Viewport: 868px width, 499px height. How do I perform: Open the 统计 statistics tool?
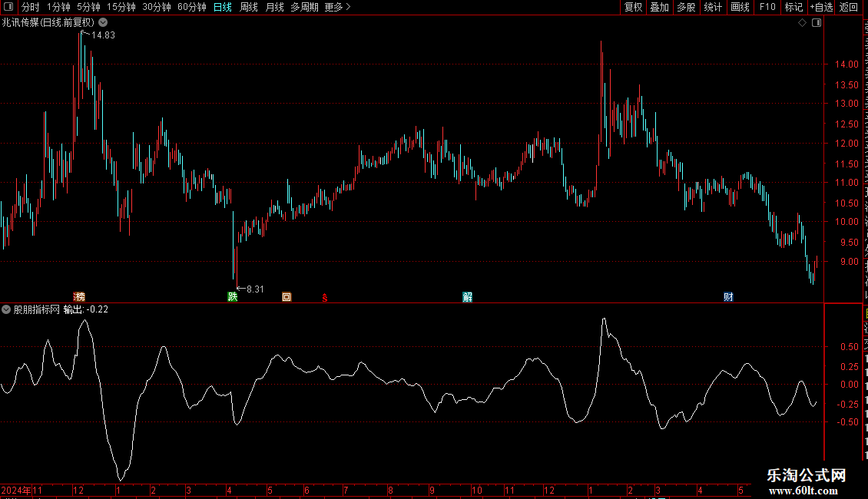(712, 7)
